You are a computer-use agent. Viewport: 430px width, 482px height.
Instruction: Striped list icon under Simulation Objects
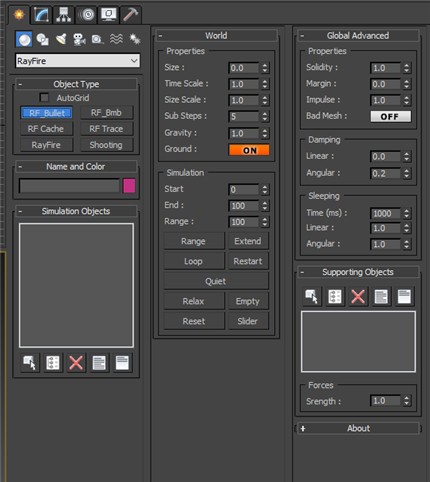point(99,363)
